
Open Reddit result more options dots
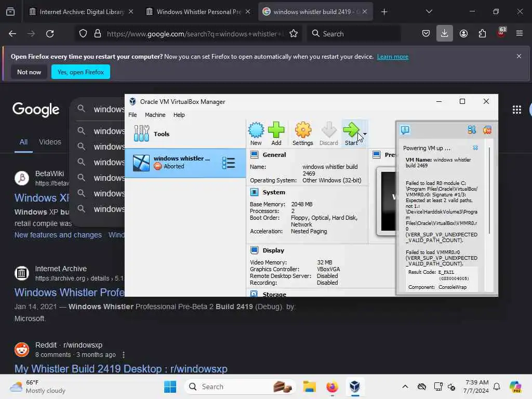click(124, 354)
